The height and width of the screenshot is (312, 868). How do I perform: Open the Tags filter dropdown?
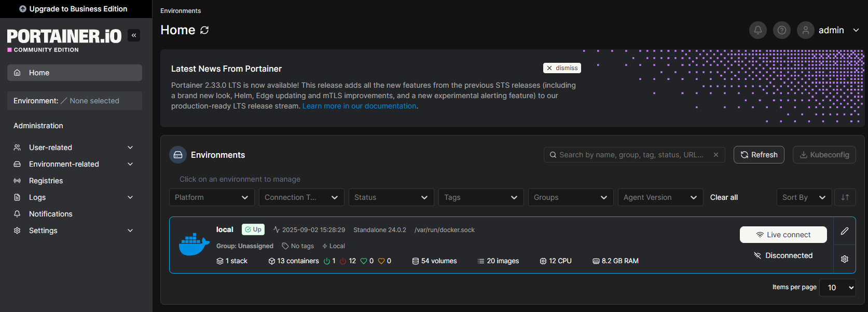(481, 197)
